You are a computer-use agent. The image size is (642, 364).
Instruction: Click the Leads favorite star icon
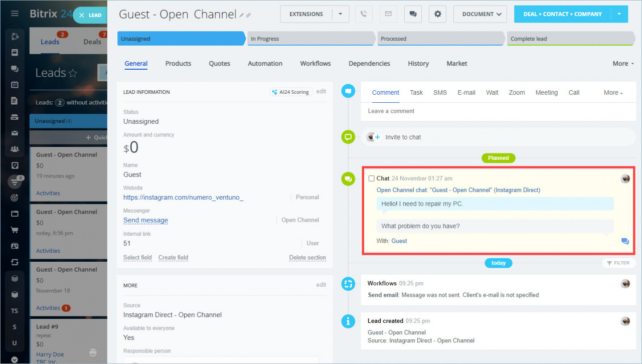(73, 73)
